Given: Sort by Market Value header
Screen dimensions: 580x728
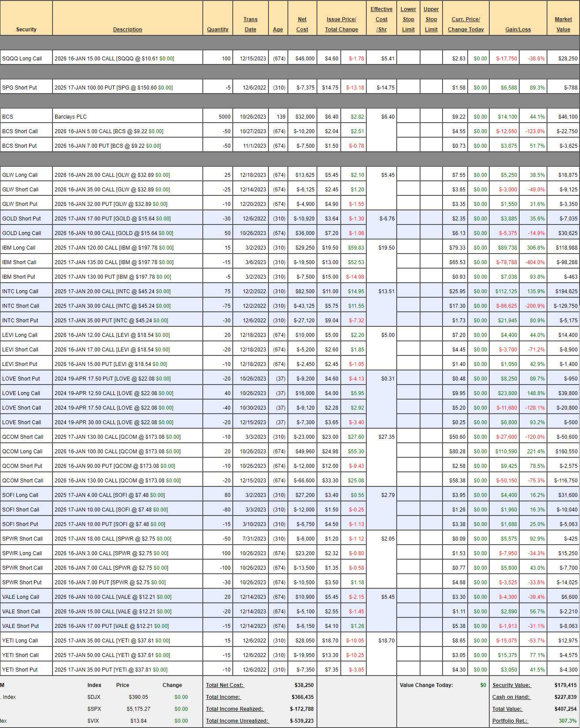Looking at the screenshot, I should click(563, 24).
